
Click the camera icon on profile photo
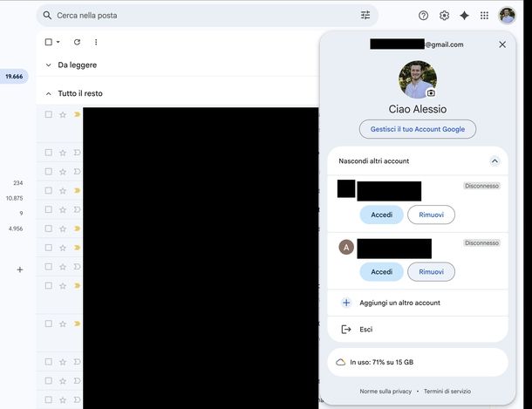click(431, 92)
